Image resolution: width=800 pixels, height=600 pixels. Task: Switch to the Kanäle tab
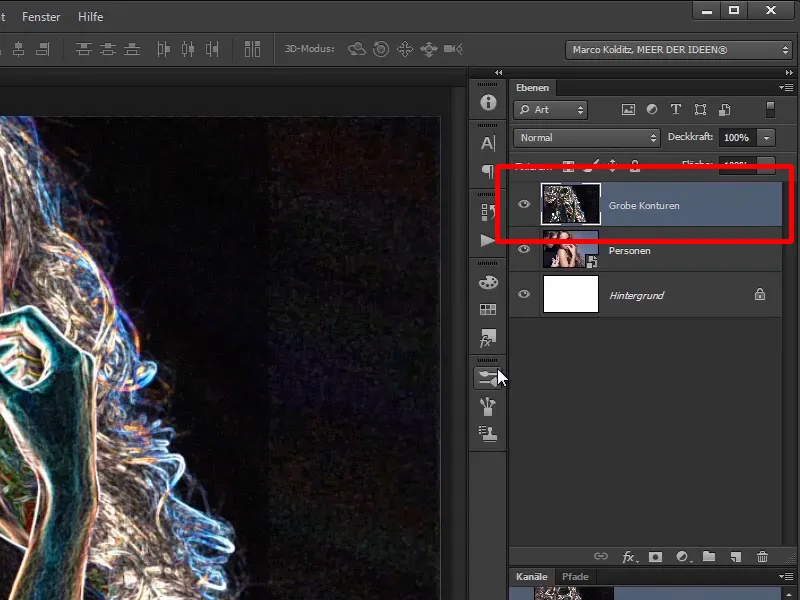point(532,577)
